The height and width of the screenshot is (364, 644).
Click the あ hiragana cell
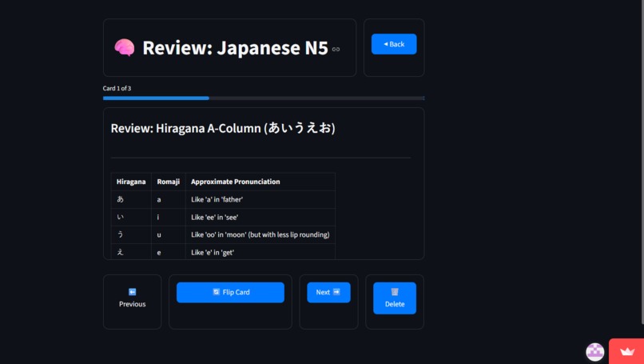[x=131, y=199]
